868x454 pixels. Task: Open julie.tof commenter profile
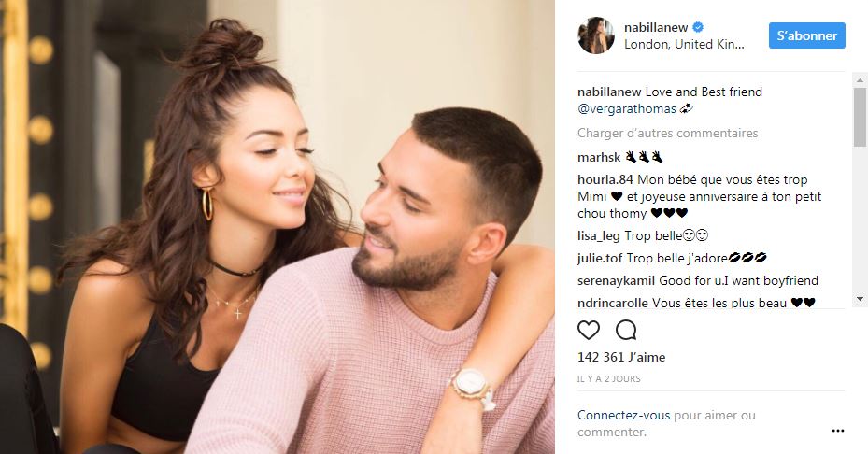click(600, 258)
